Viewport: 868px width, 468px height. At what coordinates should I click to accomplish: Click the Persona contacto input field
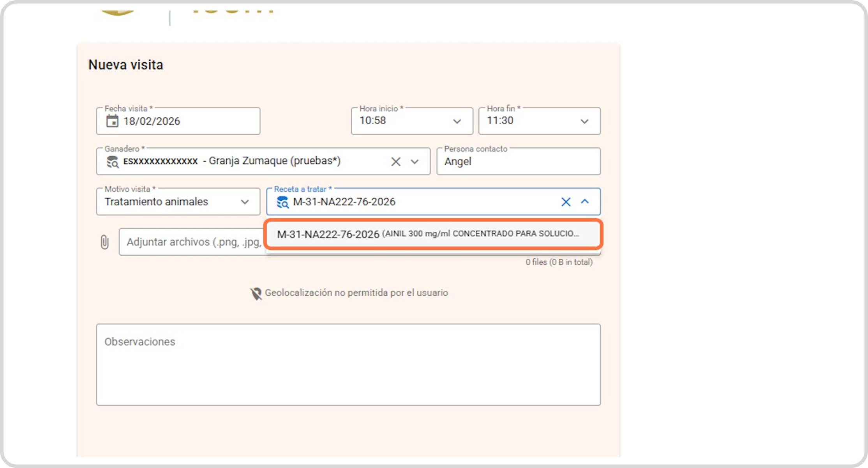(518, 161)
